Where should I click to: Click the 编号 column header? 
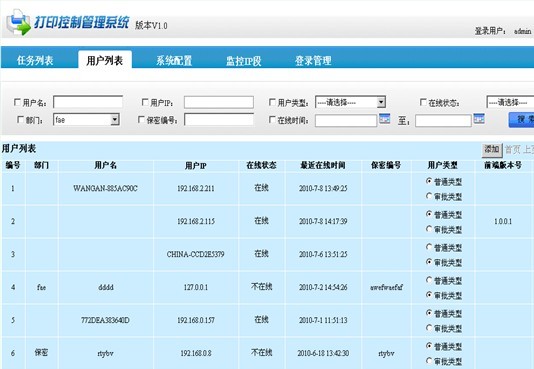click(x=13, y=165)
